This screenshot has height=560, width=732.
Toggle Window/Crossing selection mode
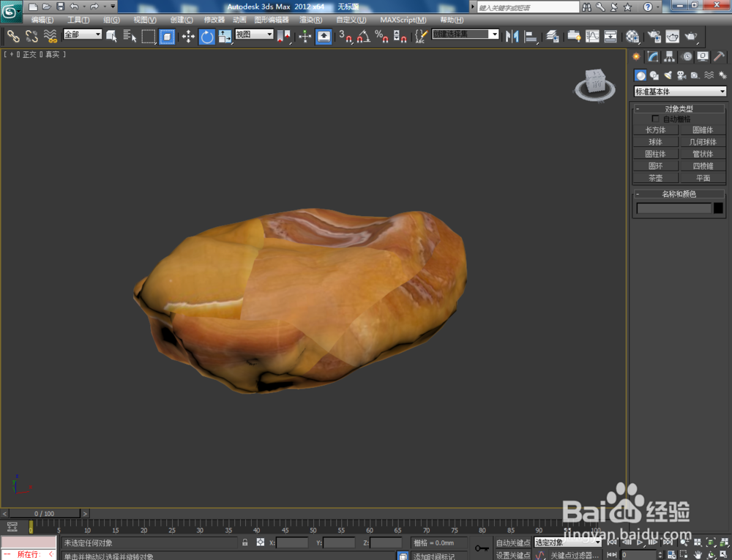[x=167, y=37]
